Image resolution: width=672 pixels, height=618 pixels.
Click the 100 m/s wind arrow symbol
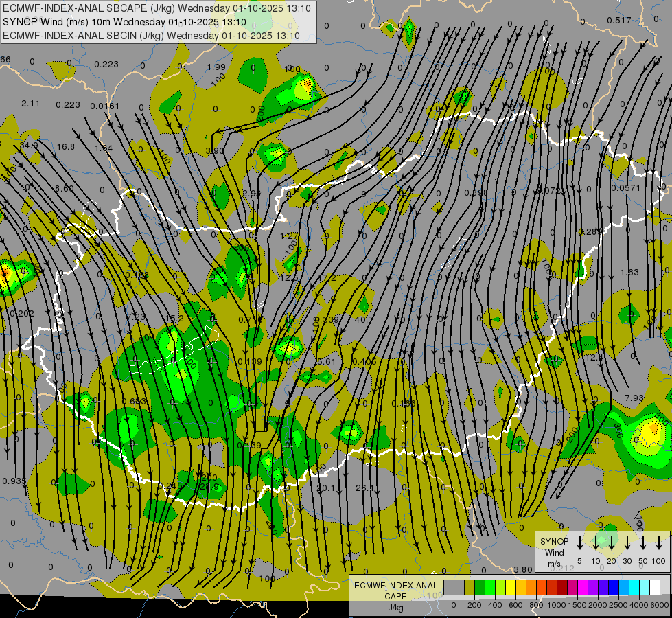(x=659, y=544)
